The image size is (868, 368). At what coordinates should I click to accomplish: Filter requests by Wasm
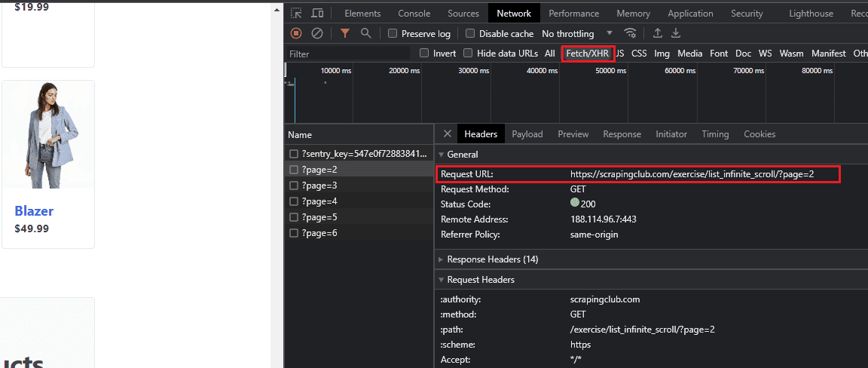[791, 54]
